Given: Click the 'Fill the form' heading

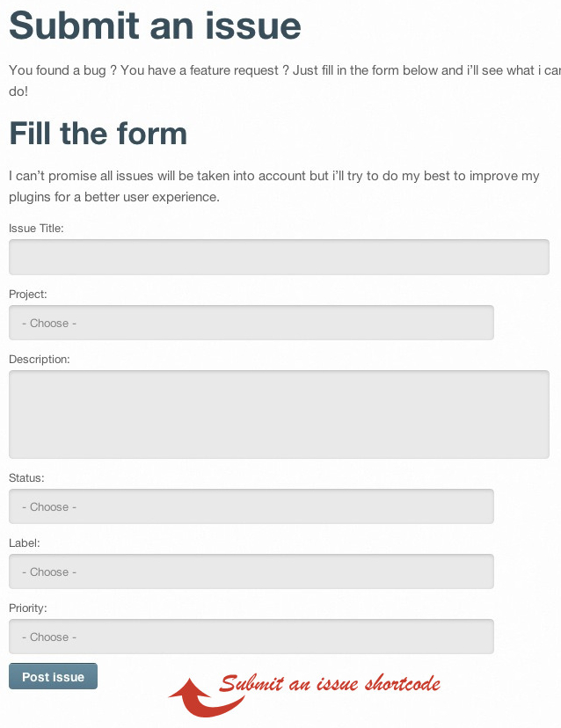Looking at the screenshot, I should click(x=98, y=134).
